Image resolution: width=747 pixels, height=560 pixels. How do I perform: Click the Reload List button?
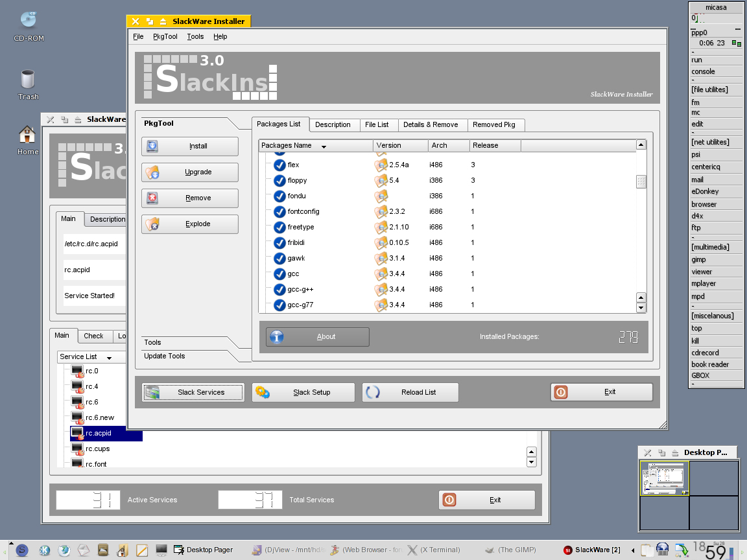pos(410,392)
